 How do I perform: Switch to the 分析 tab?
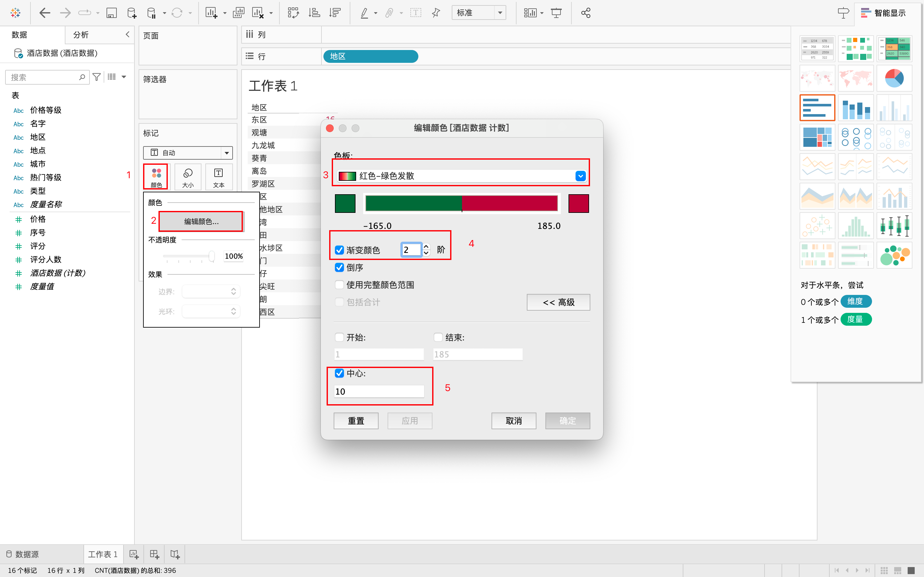click(81, 35)
